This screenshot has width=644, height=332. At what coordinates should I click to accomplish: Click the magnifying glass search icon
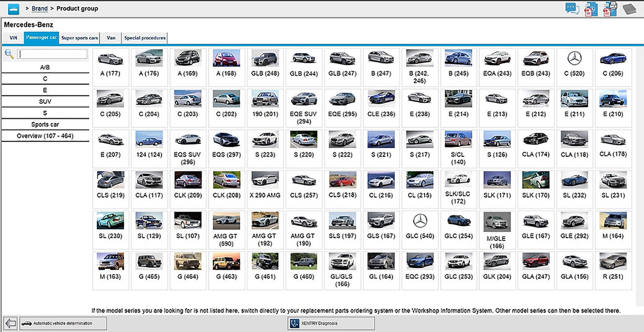click(9, 54)
